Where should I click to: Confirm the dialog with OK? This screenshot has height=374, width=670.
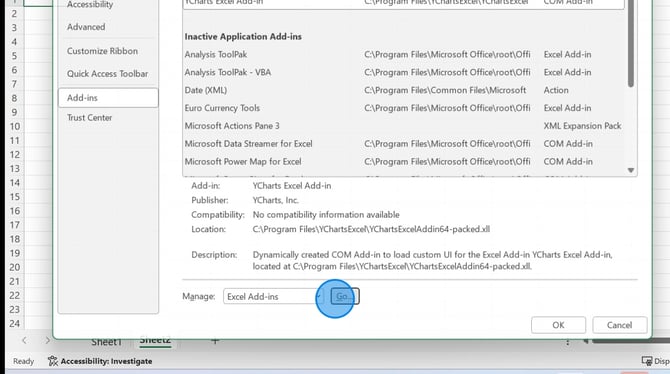coord(558,325)
